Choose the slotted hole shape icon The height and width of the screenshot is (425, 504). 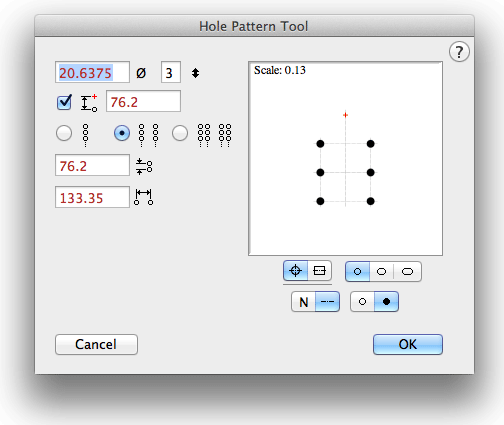click(407, 271)
